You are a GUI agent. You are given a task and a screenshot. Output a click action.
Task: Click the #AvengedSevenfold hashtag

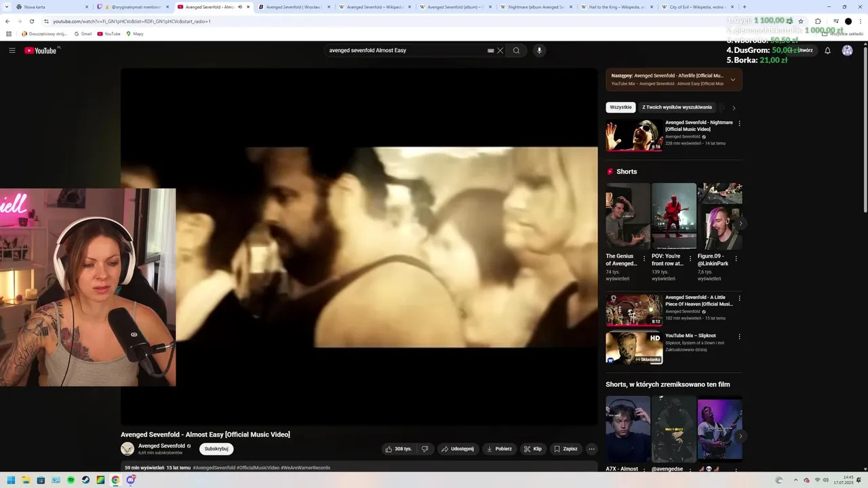pos(214,468)
